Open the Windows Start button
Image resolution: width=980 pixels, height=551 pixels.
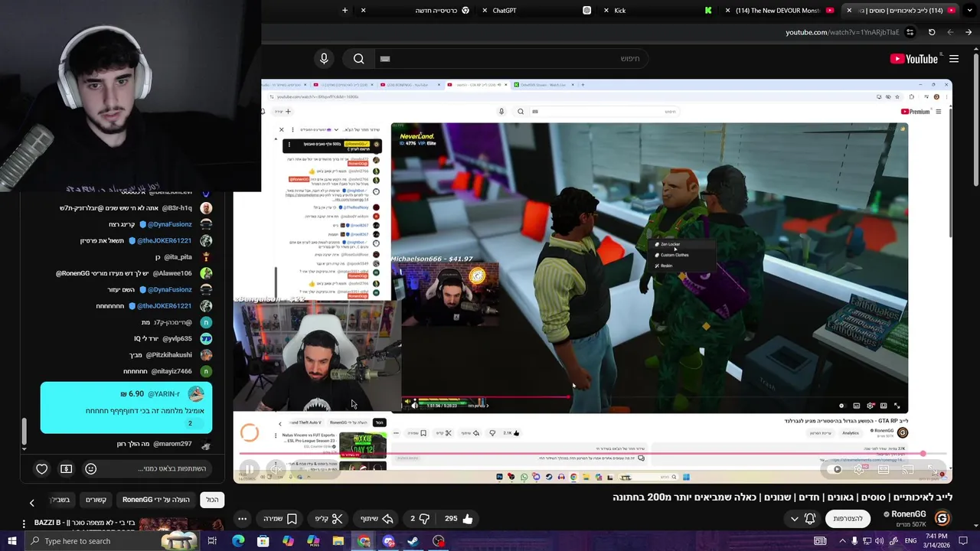(14, 541)
